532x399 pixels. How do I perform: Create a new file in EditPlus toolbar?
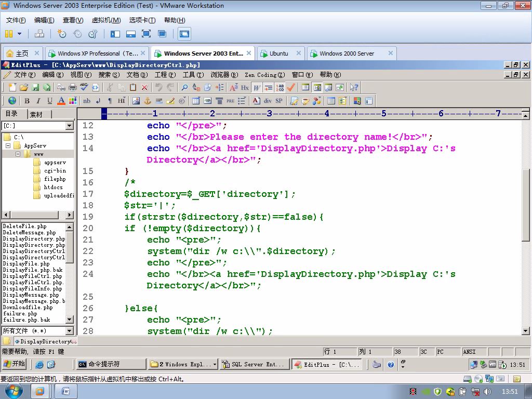click(x=12, y=87)
